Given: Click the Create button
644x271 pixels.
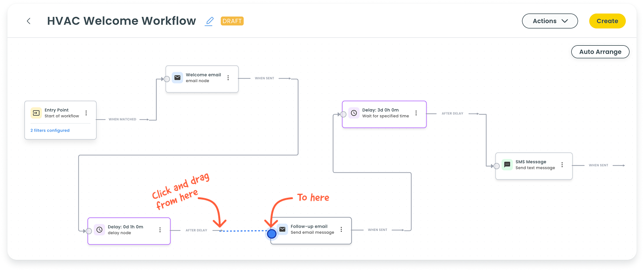Looking at the screenshot, I should click(607, 21).
